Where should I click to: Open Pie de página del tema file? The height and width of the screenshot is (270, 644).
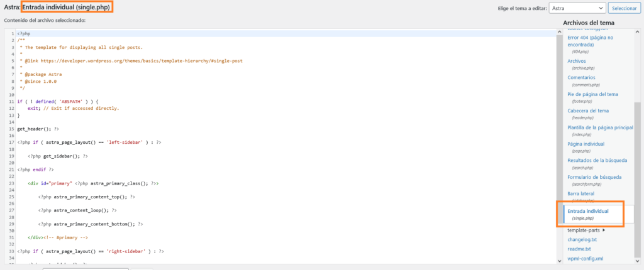[x=592, y=94]
